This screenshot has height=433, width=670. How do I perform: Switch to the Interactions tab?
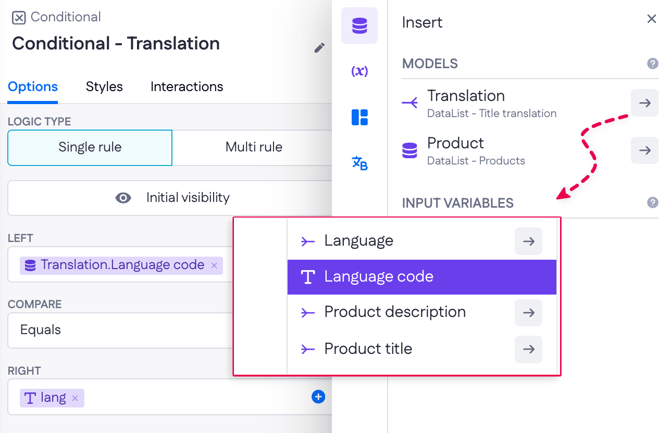(x=187, y=87)
